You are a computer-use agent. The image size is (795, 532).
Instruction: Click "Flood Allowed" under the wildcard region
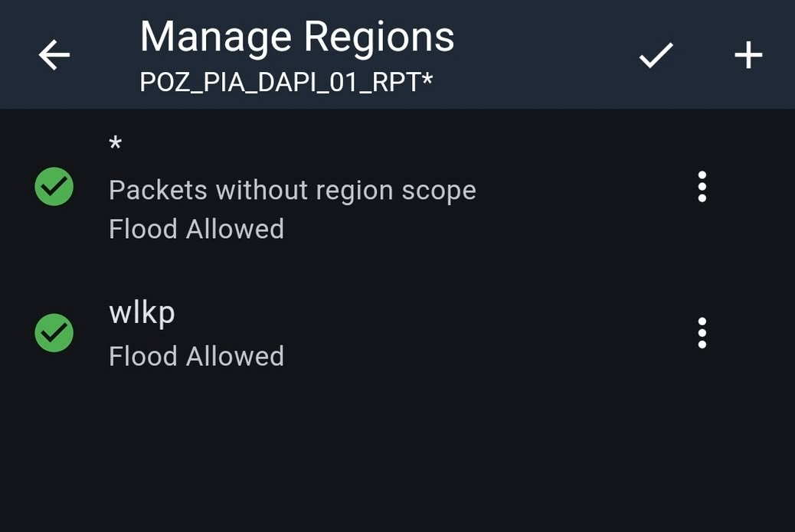(196, 229)
